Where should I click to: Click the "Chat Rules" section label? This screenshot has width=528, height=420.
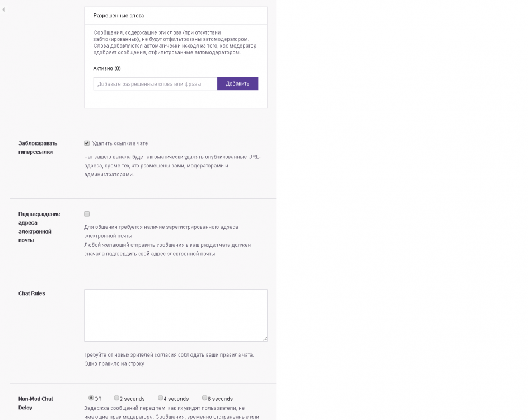[32, 293]
